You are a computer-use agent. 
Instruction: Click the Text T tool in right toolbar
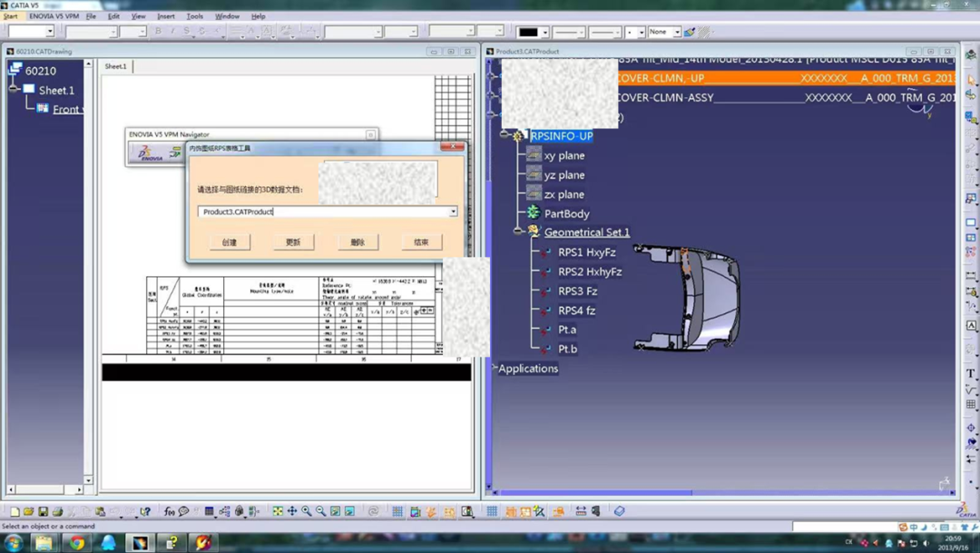click(971, 373)
